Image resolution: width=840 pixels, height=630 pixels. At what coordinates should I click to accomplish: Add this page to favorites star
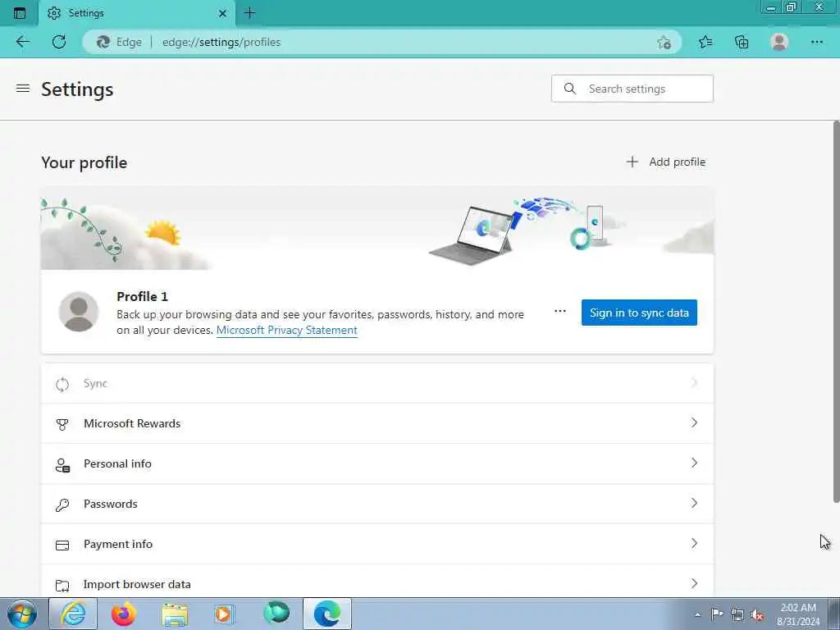[664, 42]
